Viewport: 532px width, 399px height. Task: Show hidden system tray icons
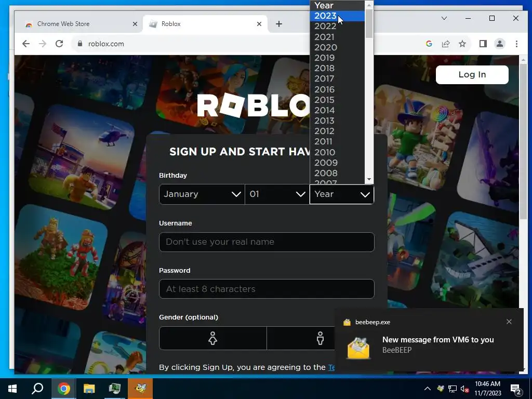tap(428, 389)
